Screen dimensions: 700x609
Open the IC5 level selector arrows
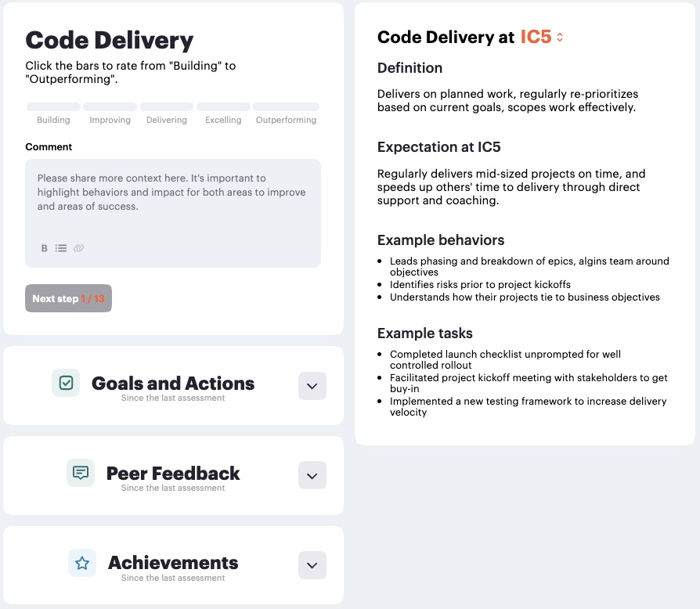[x=560, y=38]
